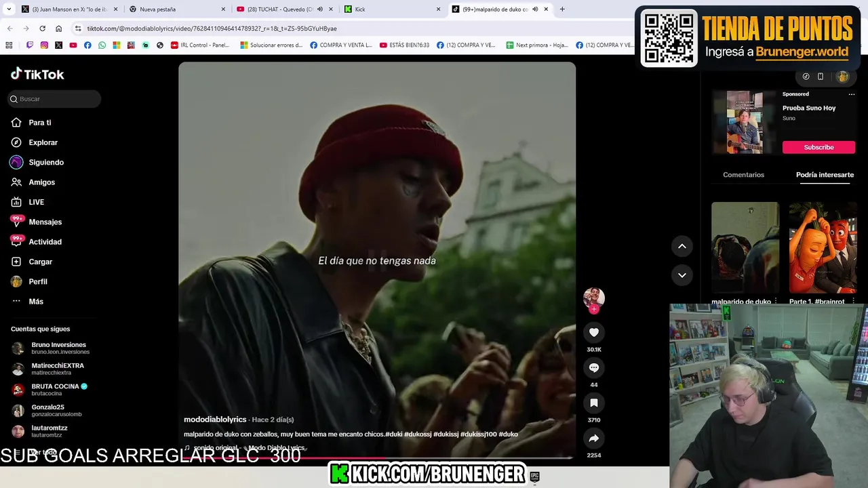Seek in the red video progress bar
The image size is (868, 488).
[377, 458]
